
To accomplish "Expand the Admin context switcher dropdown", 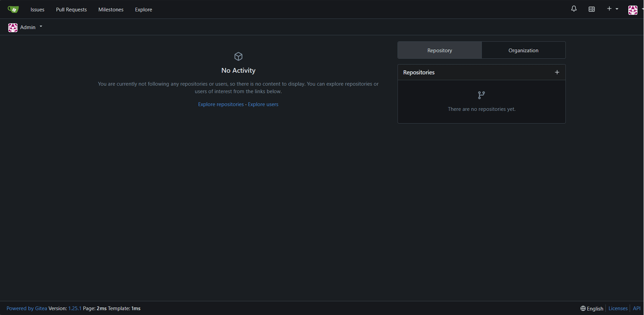I will (x=41, y=27).
